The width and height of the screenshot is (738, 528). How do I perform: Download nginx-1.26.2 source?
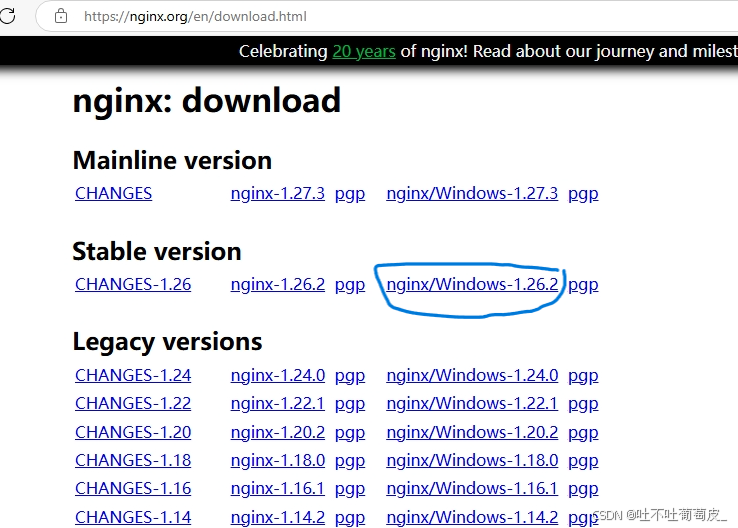[278, 284]
